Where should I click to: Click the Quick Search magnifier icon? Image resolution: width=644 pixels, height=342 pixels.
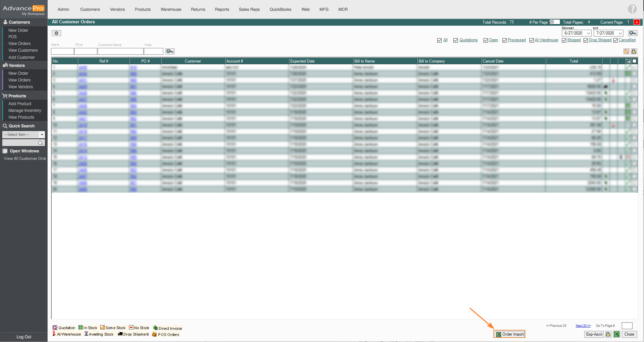pos(41,143)
